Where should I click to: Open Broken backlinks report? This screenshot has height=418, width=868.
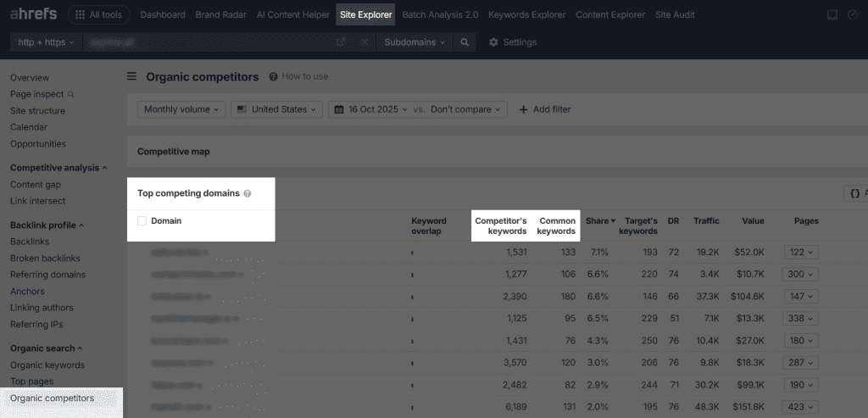pyautogui.click(x=45, y=258)
